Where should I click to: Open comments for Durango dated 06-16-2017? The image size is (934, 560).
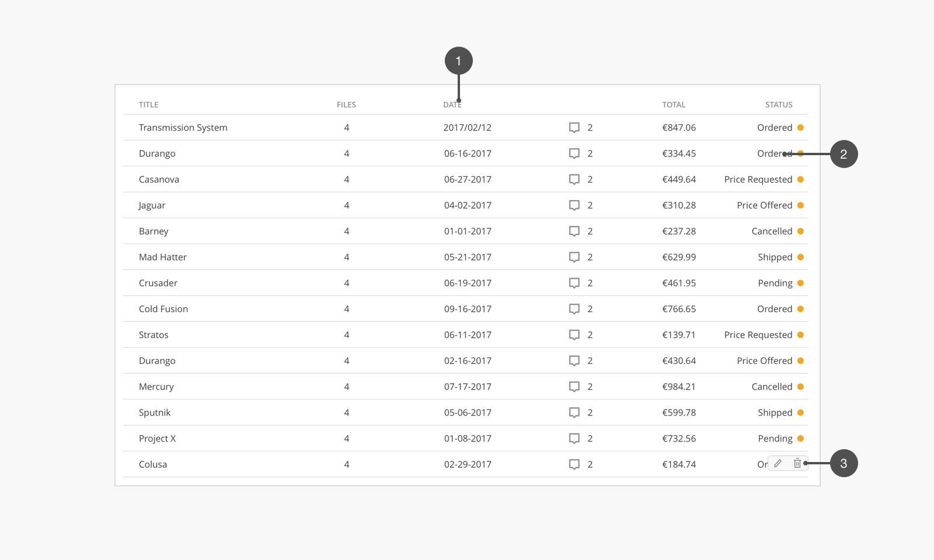pyautogui.click(x=574, y=153)
